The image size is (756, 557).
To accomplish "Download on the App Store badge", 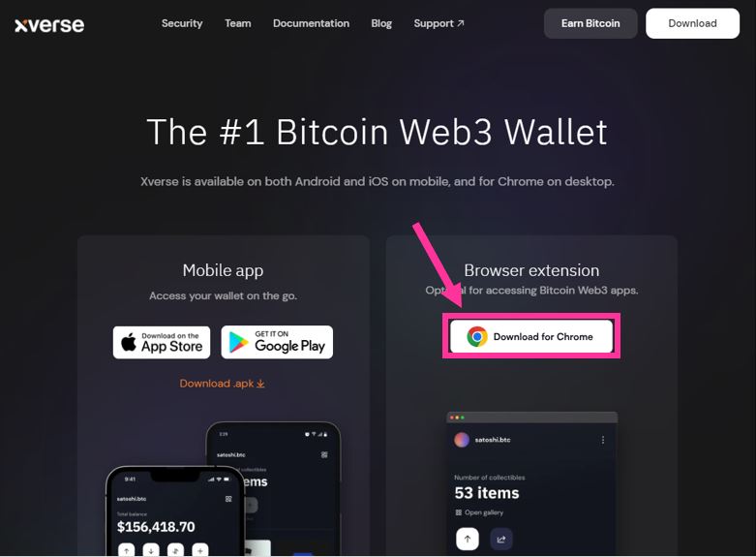I will click(162, 342).
